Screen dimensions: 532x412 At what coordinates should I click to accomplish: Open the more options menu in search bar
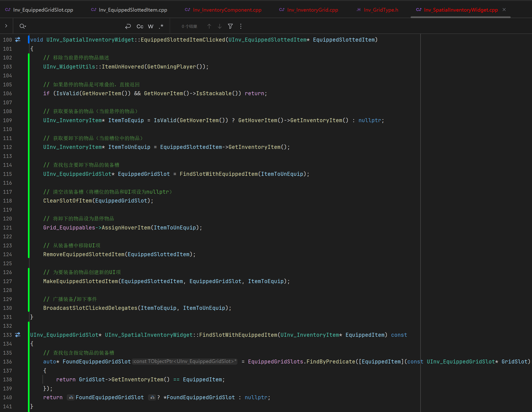tap(241, 26)
